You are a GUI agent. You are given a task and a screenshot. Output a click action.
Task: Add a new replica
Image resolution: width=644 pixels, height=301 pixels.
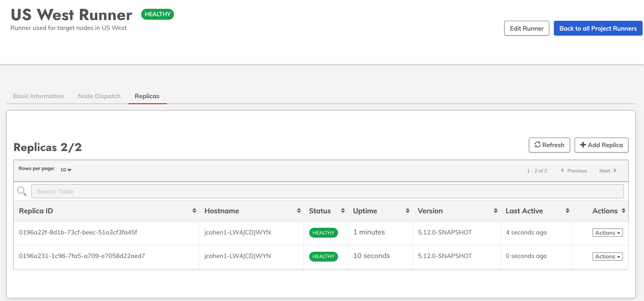tap(601, 145)
